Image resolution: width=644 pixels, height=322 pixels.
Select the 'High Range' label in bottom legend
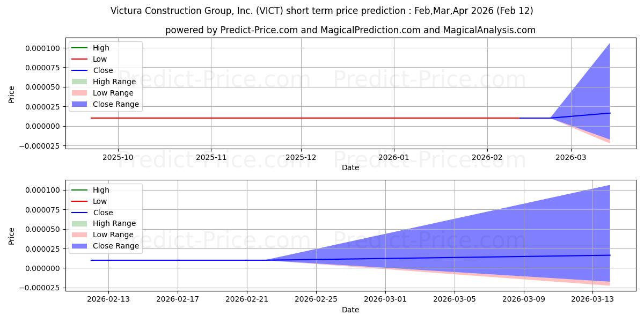pyautogui.click(x=114, y=223)
